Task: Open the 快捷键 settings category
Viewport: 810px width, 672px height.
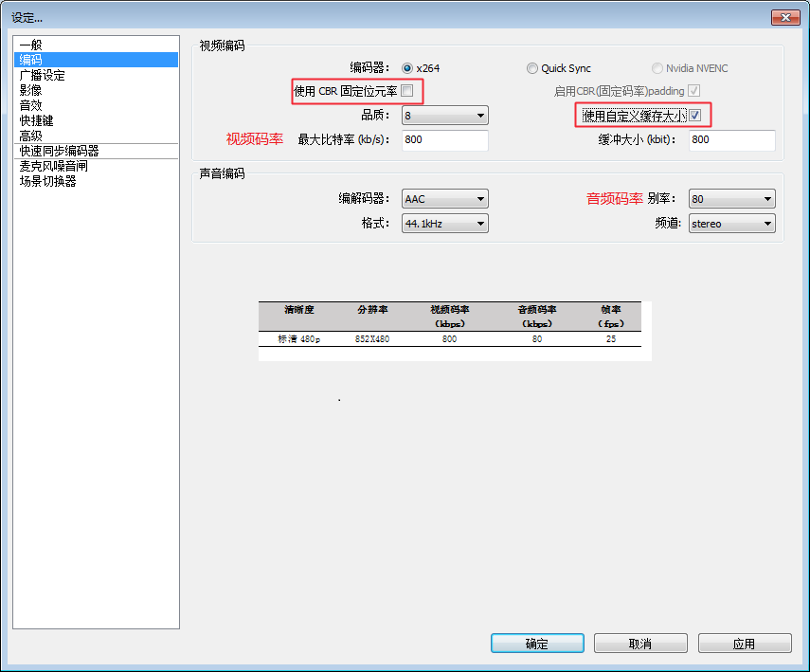Action: (96, 120)
